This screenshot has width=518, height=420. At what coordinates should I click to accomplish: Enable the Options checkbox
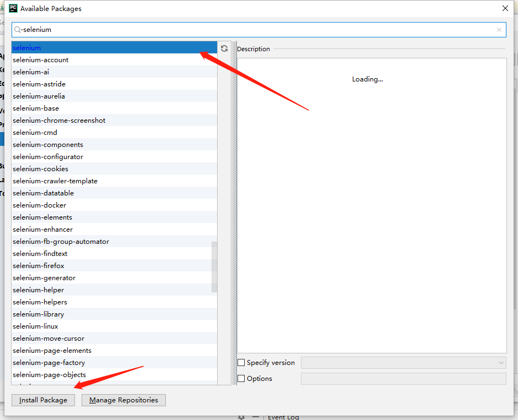(x=241, y=378)
